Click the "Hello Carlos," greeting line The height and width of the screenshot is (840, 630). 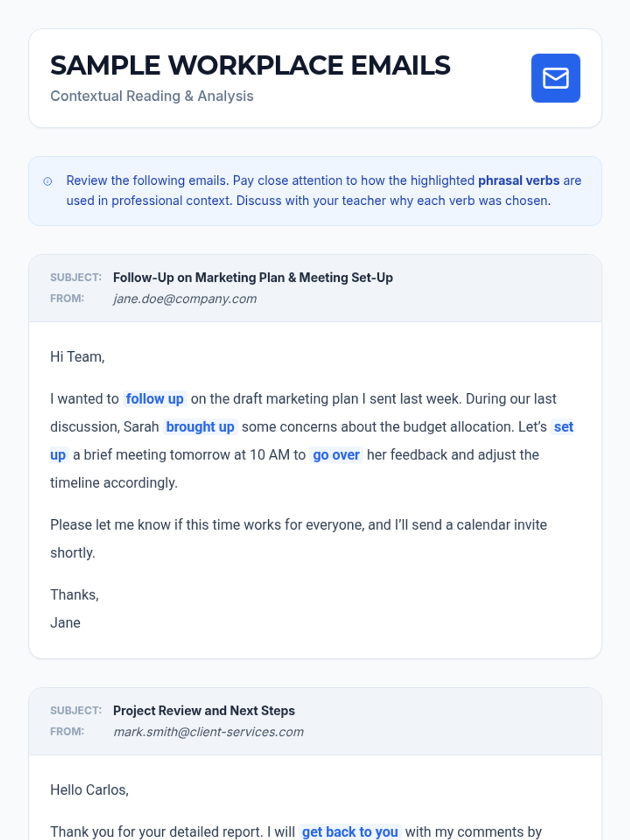point(89,790)
